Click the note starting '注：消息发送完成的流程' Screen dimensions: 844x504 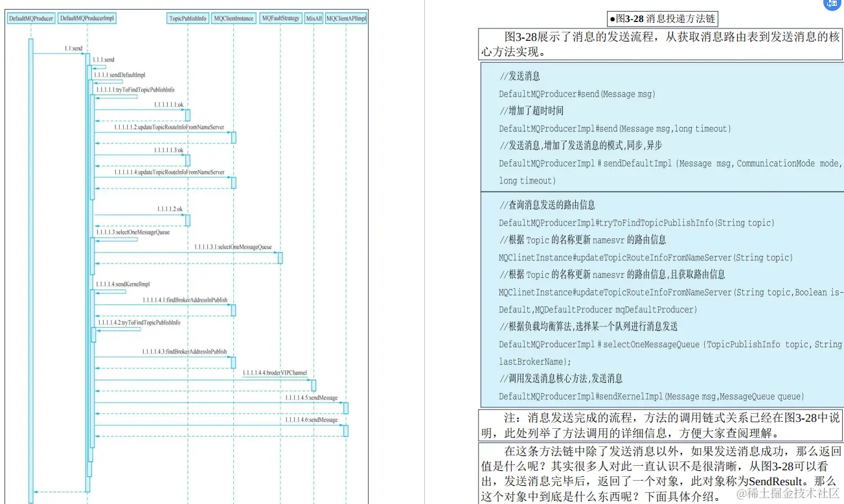[661, 425]
